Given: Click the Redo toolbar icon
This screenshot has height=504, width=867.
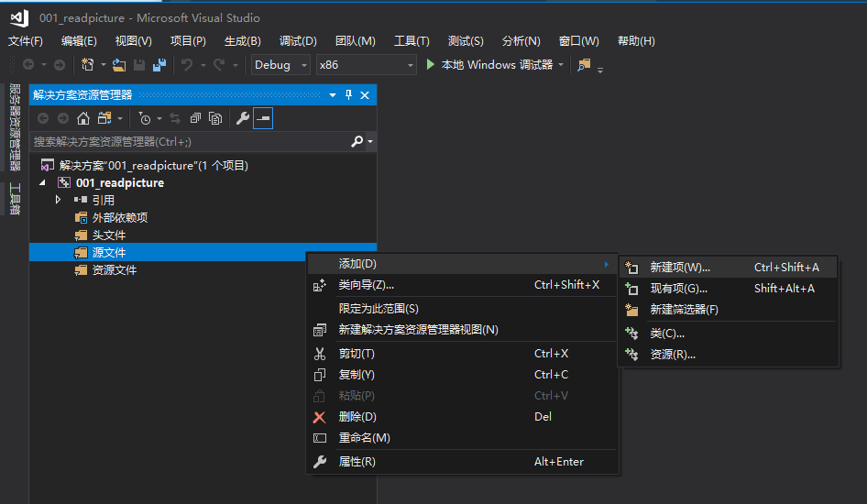Looking at the screenshot, I should click(219, 65).
